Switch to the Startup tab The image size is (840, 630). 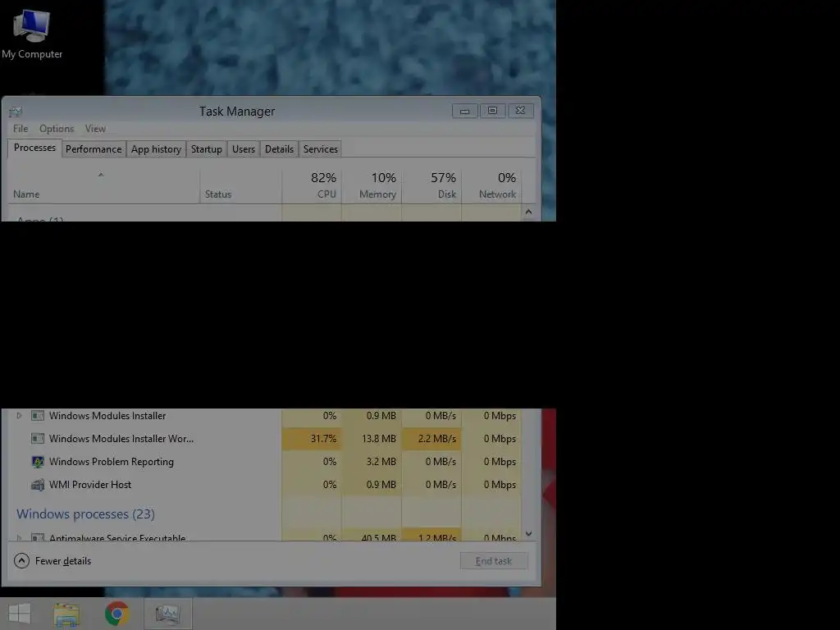(x=206, y=149)
